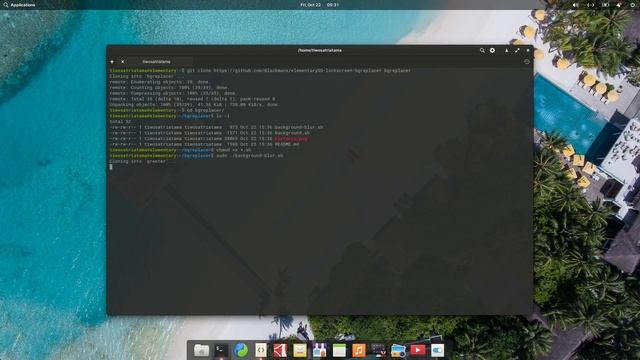Viewport: 640px width, 360px height.
Task: Add a new terminal tab with plus icon
Action: (112, 62)
